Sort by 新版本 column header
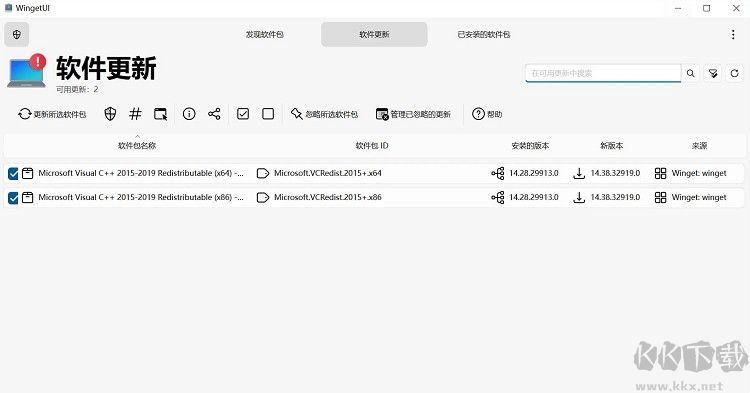The height and width of the screenshot is (393, 750). 611,145
